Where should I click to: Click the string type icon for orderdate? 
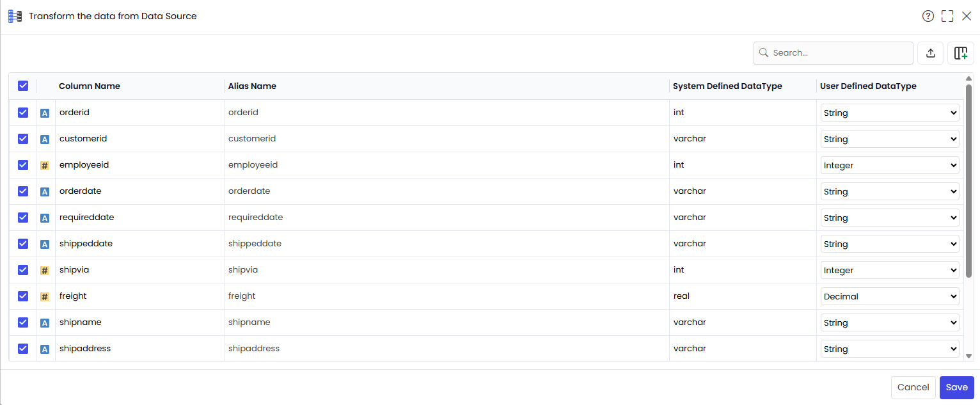point(45,192)
